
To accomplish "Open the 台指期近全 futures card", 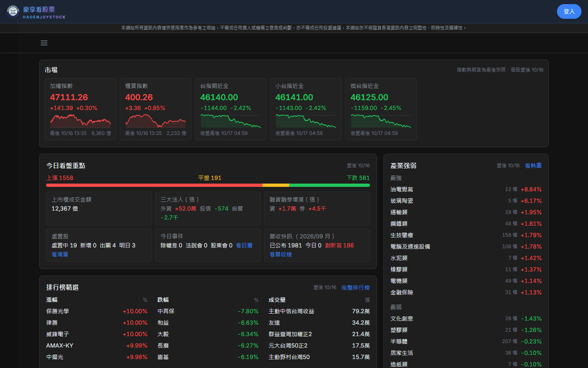I will pyautogui.click(x=231, y=109).
